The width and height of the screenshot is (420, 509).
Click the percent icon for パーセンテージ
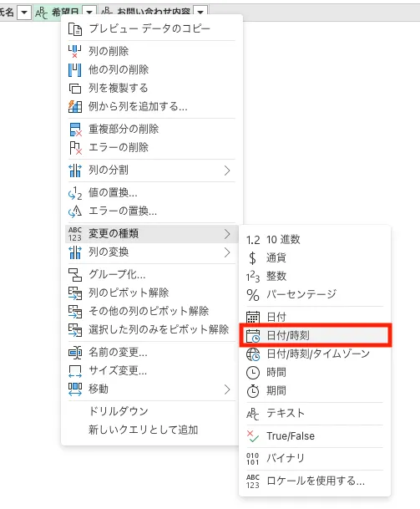253,295
